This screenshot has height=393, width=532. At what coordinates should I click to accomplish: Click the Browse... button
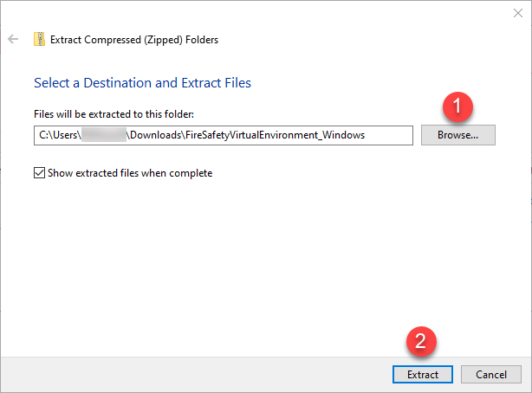click(x=458, y=135)
